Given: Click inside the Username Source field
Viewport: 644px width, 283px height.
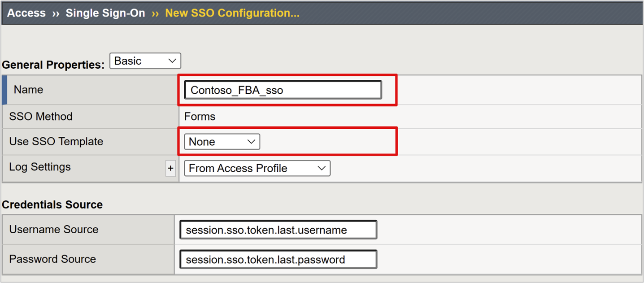Looking at the screenshot, I should (278, 229).
